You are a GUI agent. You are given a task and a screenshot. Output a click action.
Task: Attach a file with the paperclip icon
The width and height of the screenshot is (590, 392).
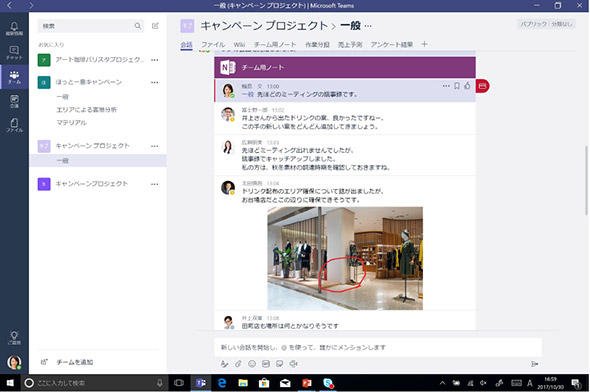238,364
